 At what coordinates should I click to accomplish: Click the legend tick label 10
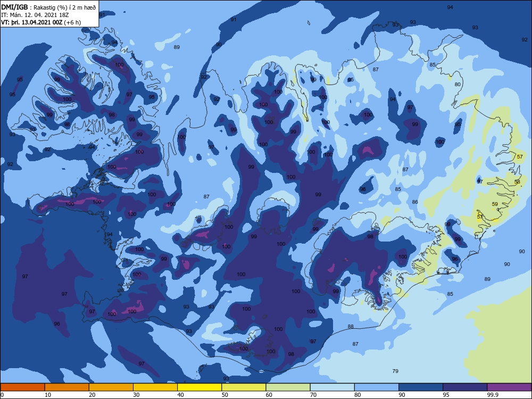pyautogui.click(x=48, y=395)
